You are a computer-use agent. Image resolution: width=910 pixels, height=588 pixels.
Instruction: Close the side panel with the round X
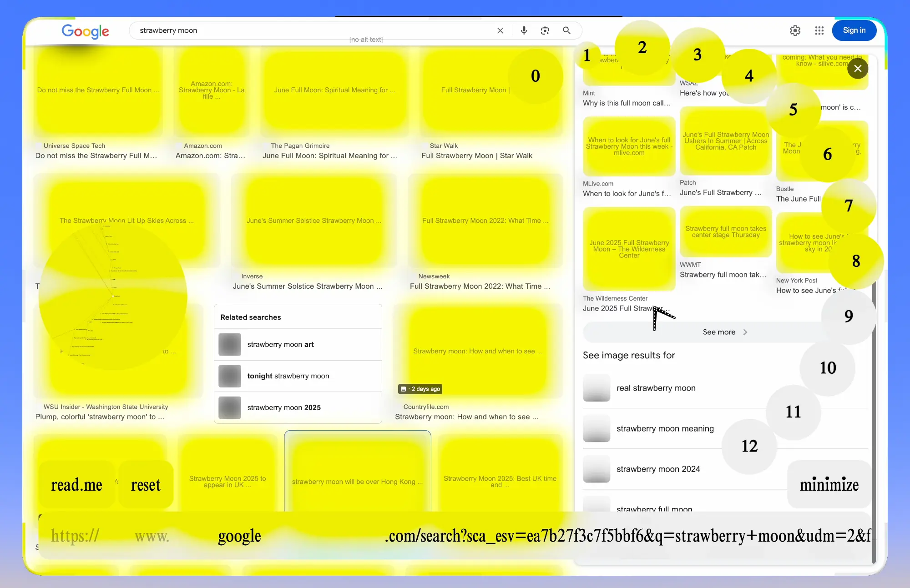tap(858, 69)
